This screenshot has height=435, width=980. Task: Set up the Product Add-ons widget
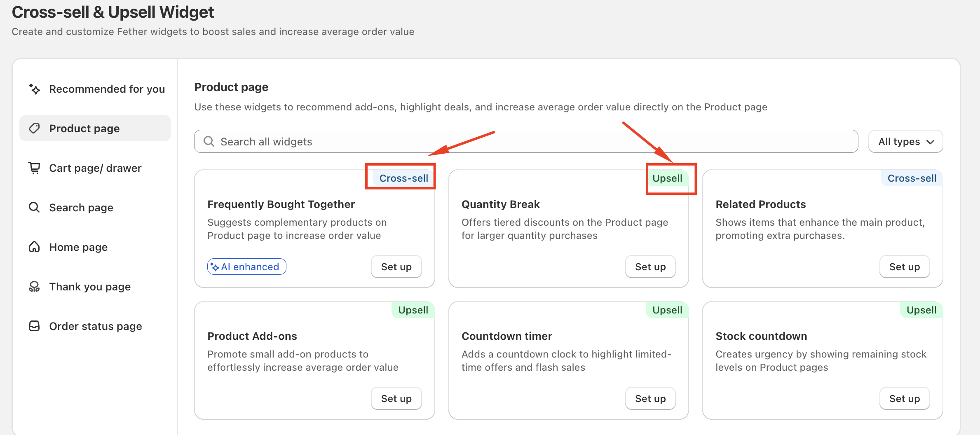pos(396,399)
